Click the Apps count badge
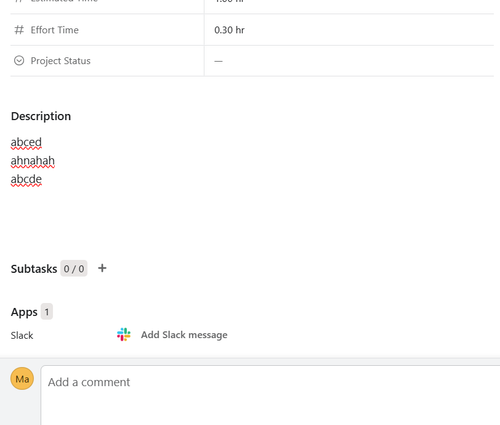Screen dimensions: 500x425 pyautogui.click(x=47, y=312)
